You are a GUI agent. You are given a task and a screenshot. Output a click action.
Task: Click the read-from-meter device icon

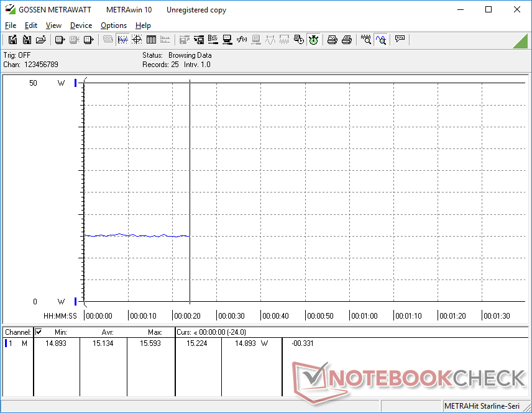(60, 40)
